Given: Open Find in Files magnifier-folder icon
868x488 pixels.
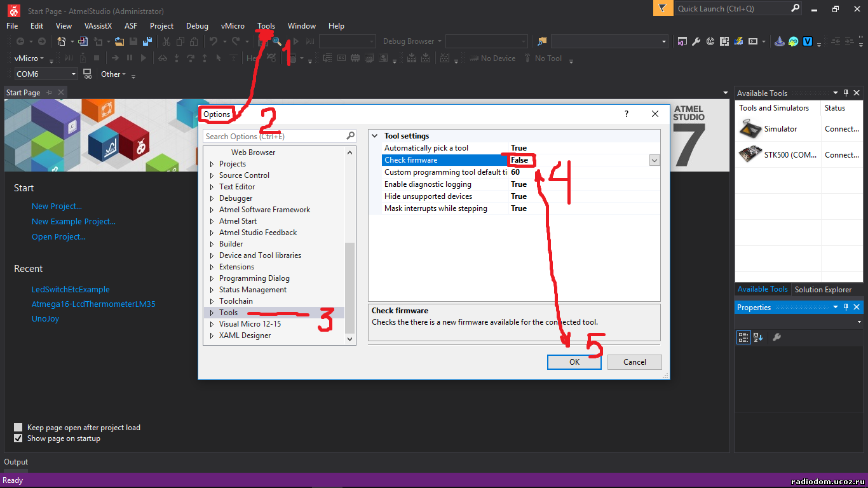Looking at the screenshot, I should (x=542, y=41).
